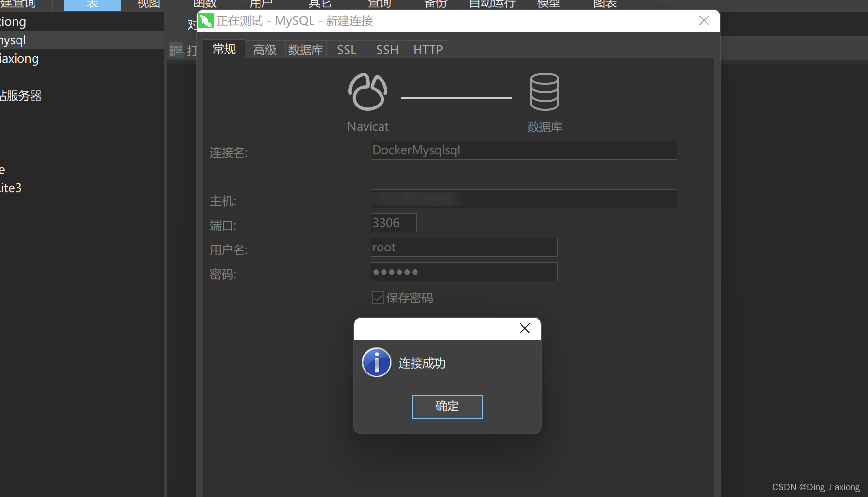
Task: Toggle the 保存密码 checkbox
Action: click(378, 298)
